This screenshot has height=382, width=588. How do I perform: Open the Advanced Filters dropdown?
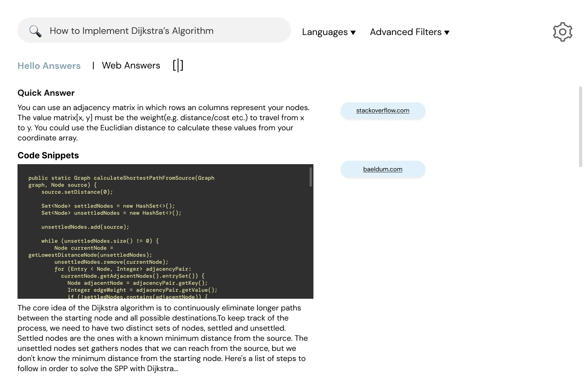410,32
